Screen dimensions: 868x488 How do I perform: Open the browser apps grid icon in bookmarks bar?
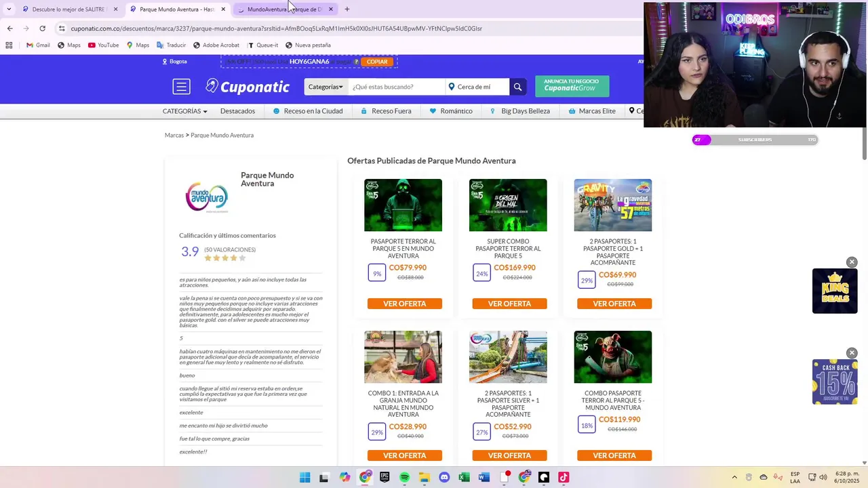click(x=9, y=45)
